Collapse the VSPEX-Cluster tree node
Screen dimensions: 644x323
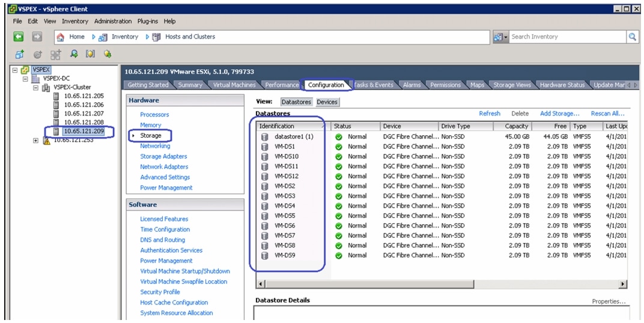pos(36,87)
